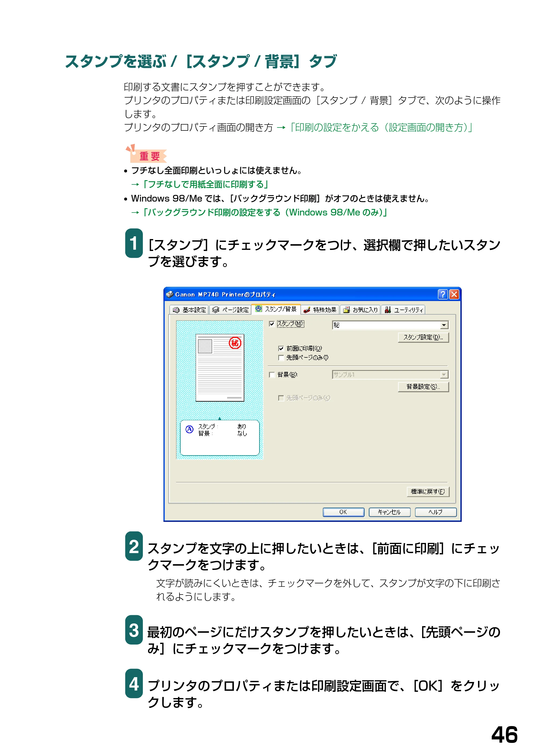
Task: Enable stamp 先頭ページのみ(I) checkbox
Action: coord(281,358)
